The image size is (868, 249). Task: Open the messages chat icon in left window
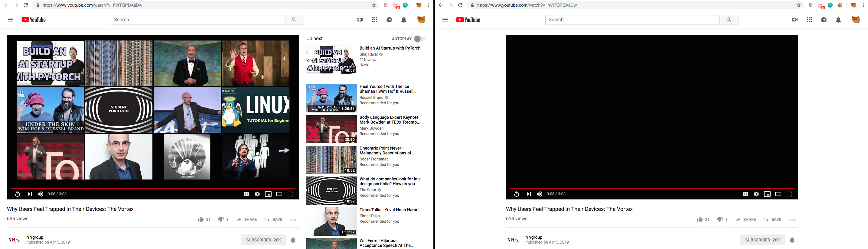point(389,20)
